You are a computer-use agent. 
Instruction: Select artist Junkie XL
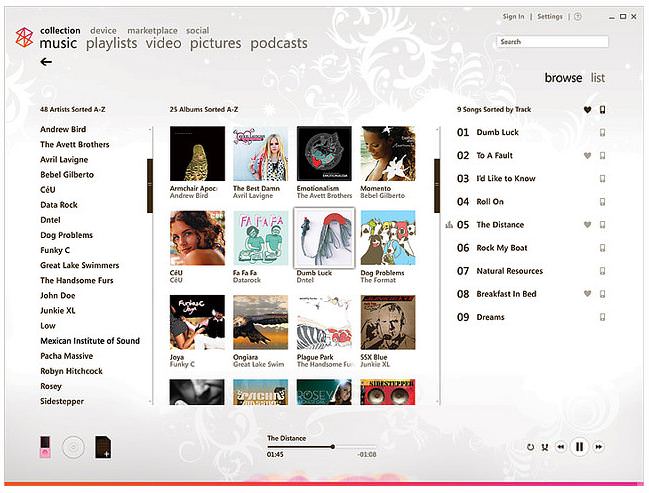pyautogui.click(x=58, y=310)
